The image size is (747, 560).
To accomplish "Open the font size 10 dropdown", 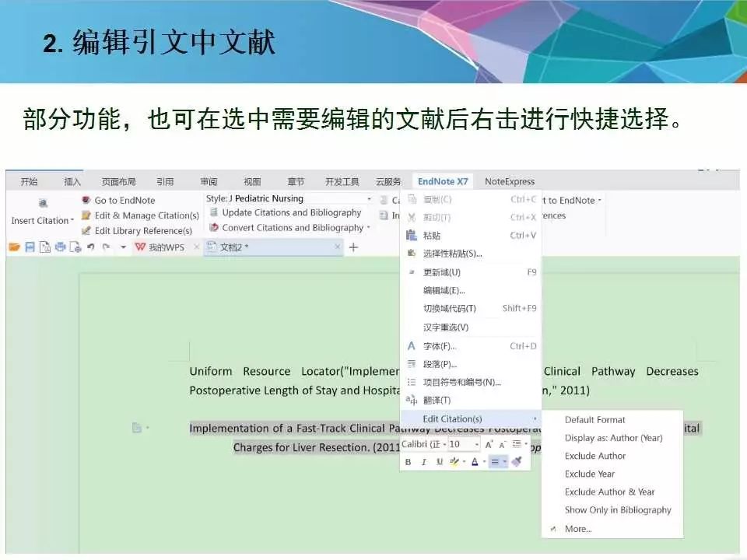I will pyautogui.click(x=476, y=444).
